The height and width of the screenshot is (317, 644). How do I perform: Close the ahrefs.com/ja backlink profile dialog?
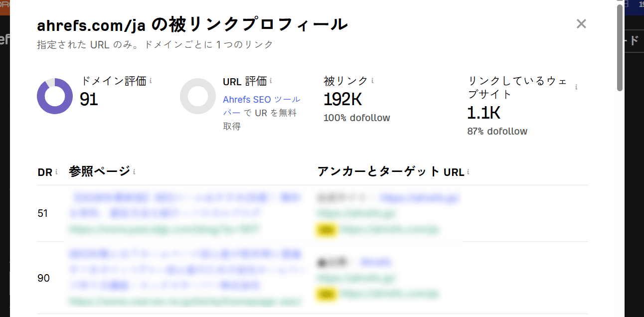tap(581, 23)
